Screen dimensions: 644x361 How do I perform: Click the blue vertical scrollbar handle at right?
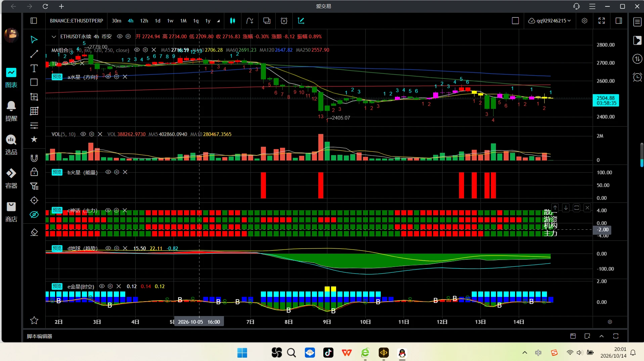tap(642, 155)
